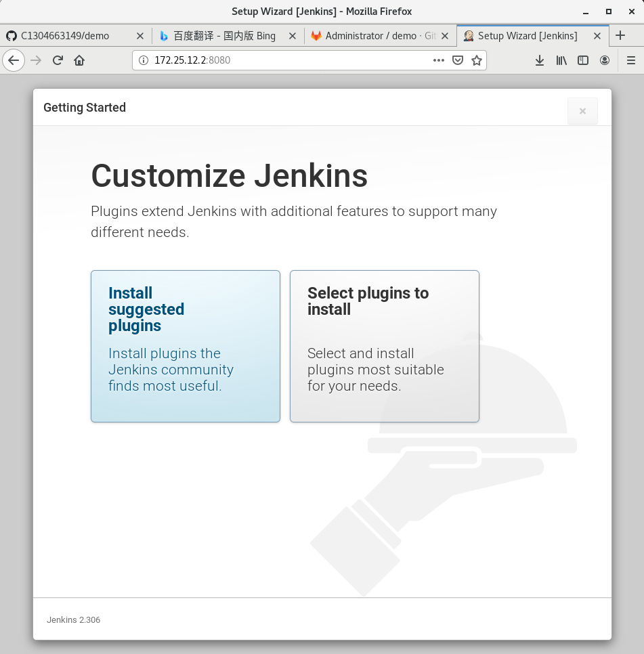644x654 pixels.
Task: Open the Firefox home page
Action: pyautogui.click(x=79, y=60)
